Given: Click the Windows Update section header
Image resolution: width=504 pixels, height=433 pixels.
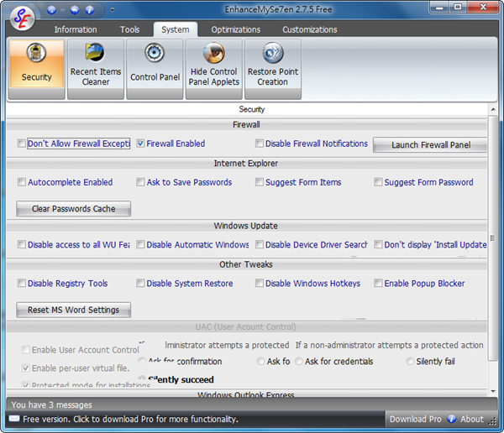Looking at the screenshot, I should pos(246,226).
